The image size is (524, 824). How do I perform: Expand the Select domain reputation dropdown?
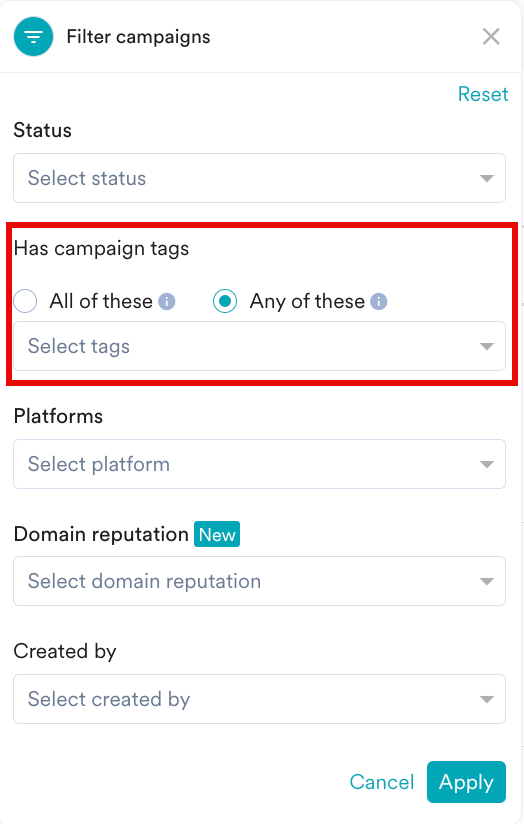pyautogui.click(x=260, y=581)
